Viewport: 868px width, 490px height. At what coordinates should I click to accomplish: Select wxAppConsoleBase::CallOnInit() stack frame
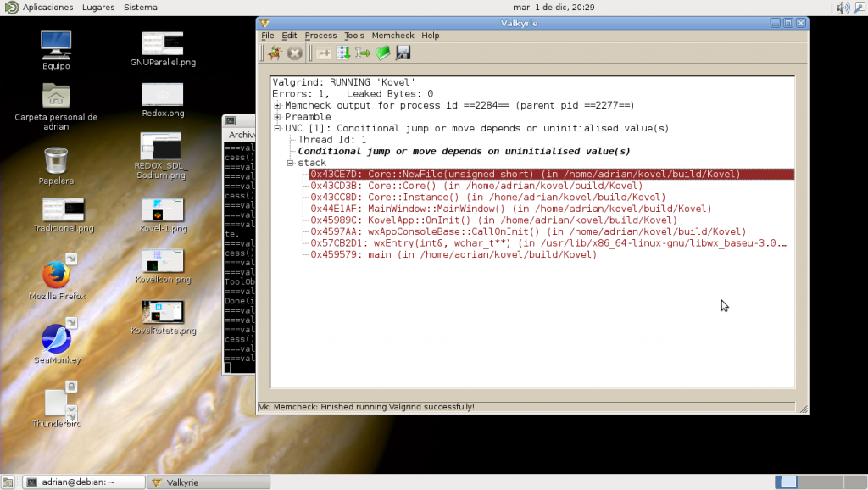[528, 232]
